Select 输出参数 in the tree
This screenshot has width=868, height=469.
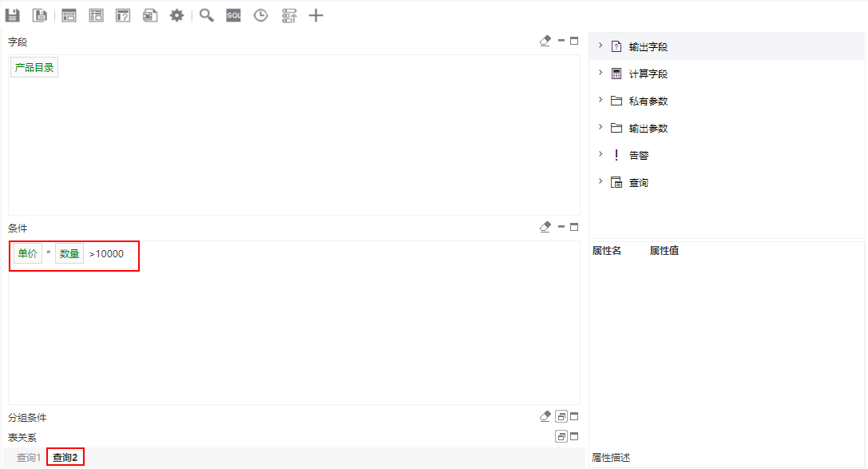coord(648,128)
